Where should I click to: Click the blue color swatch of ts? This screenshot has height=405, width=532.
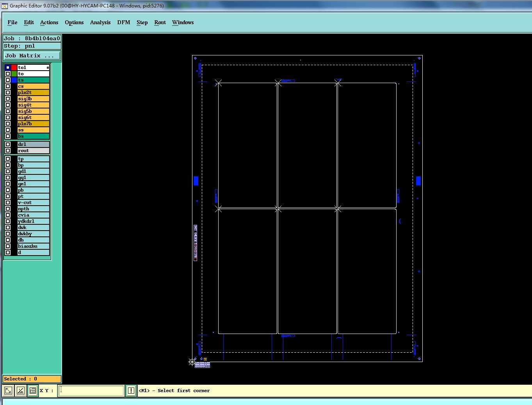point(14,80)
